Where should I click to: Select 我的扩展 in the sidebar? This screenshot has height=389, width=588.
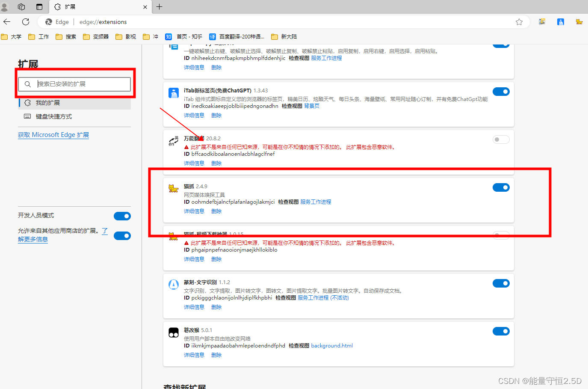pos(75,103)
